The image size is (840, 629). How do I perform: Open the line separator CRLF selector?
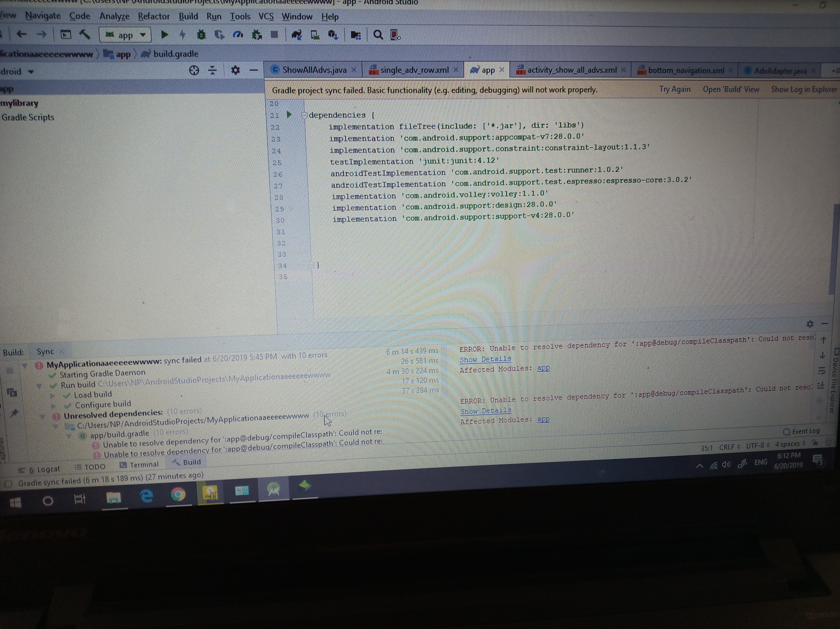(729, 447)
